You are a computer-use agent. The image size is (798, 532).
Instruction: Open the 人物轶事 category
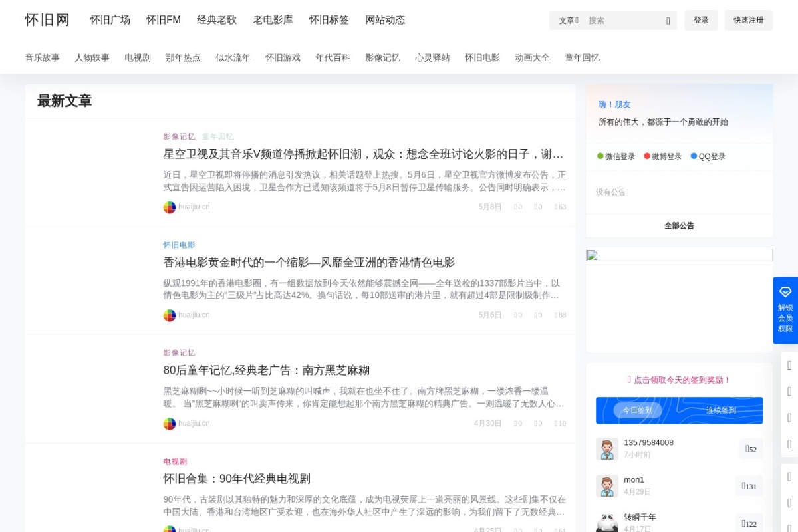pyautogui.click(x=92, y=58)
